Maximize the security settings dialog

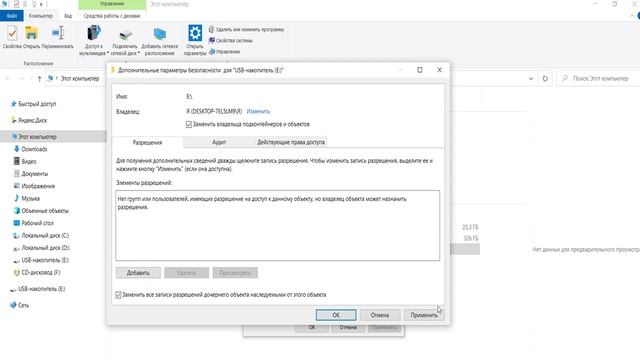(x=420, y=70)
